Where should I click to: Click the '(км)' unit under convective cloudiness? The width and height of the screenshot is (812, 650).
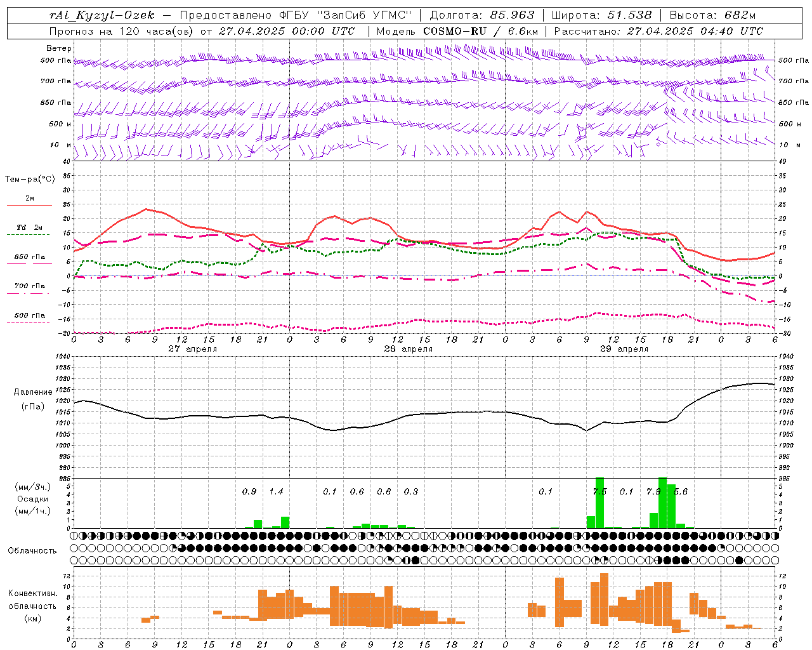coord(32,618)
